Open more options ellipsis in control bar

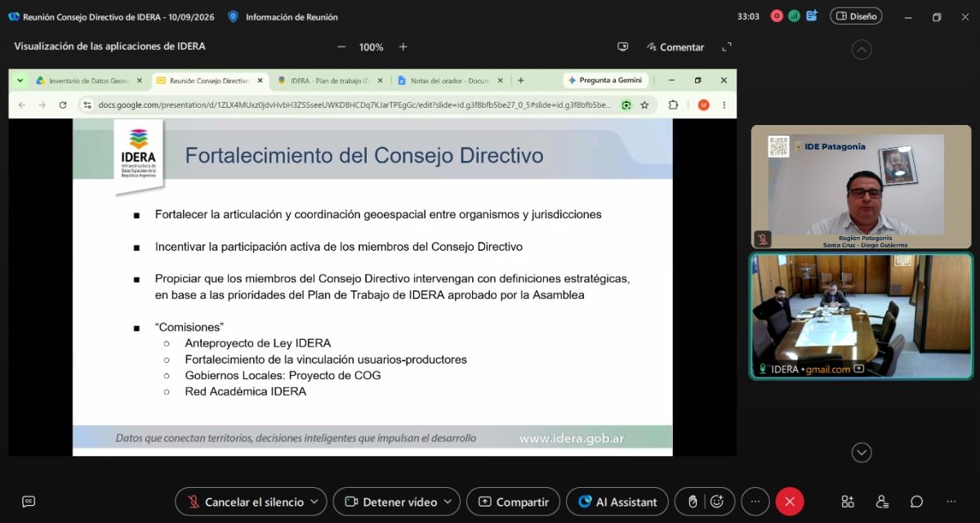point(755,502)
